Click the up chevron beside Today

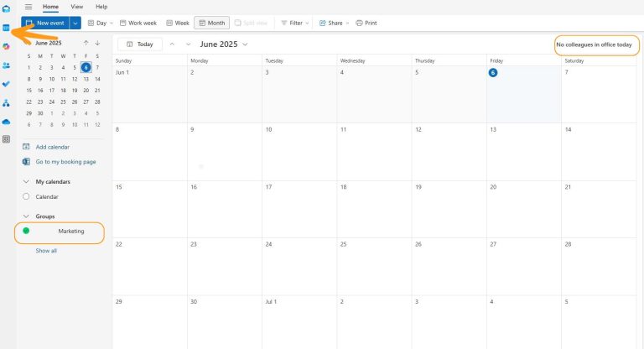coord(172,44)
